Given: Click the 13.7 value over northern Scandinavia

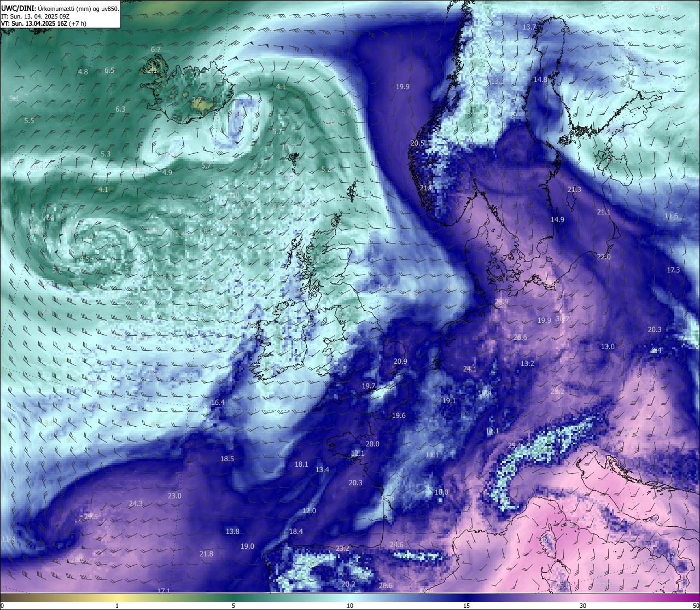Looking at the screenshot, I should point(529,27).
